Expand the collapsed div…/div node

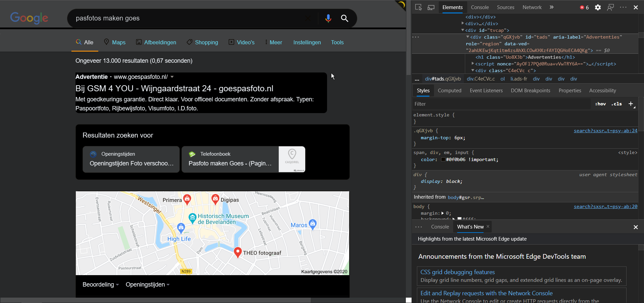pyautogui.click(x=463, y=23)
